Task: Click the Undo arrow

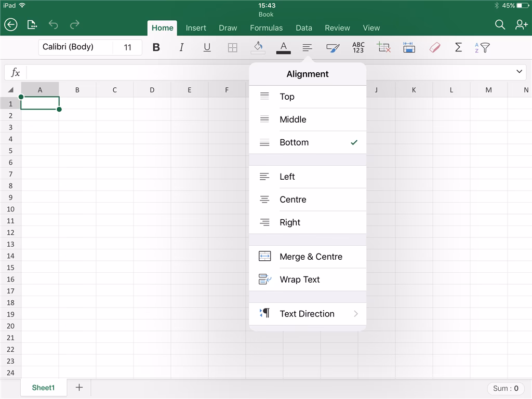Action: coord(52,24)
